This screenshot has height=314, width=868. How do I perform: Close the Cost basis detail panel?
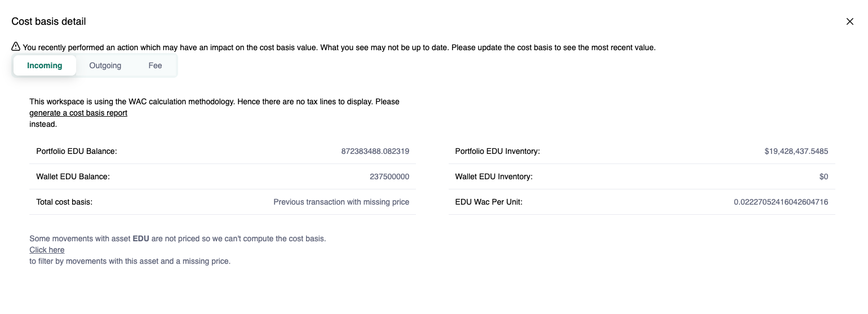click(x=850, y=21)
